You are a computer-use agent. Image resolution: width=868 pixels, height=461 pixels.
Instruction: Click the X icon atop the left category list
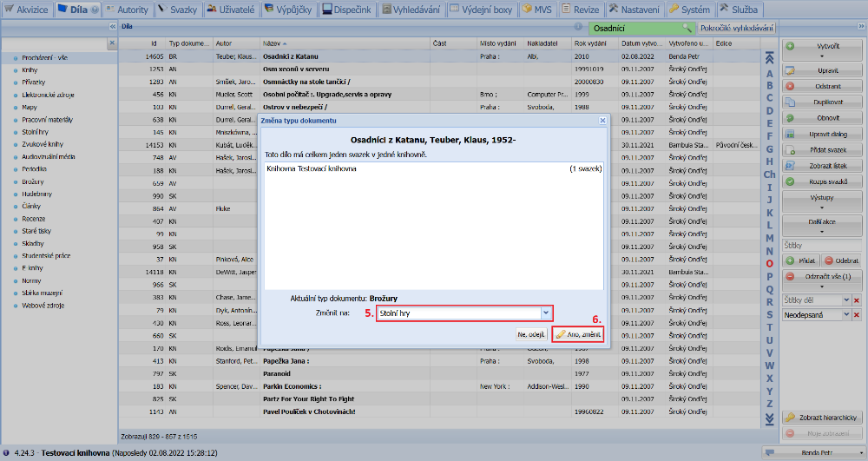(111, 43)
